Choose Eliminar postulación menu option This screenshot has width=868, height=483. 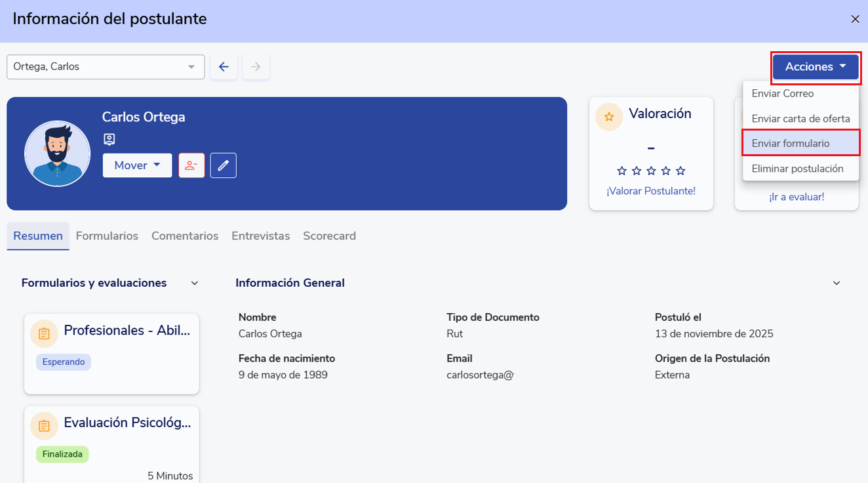[x=797, y=169]
